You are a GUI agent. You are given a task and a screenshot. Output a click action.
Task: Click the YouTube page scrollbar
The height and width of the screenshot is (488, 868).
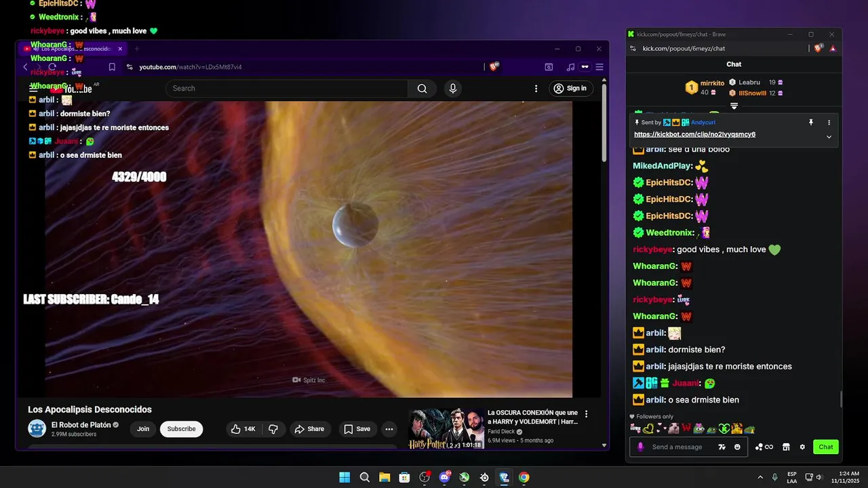click(604, 122)
